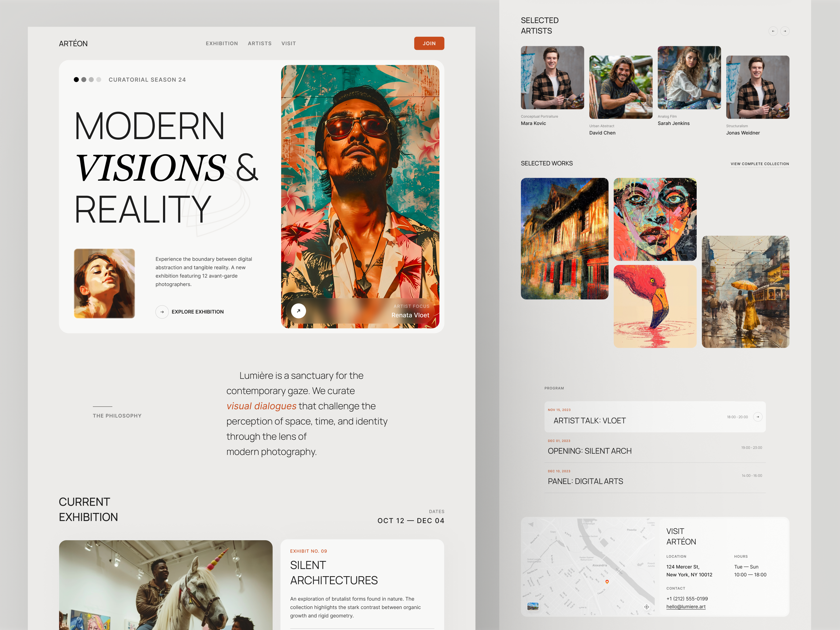This screenshot has height=630, width=840.
Task: Click the Renata Vloet artist name
Action: click(410, 315)
